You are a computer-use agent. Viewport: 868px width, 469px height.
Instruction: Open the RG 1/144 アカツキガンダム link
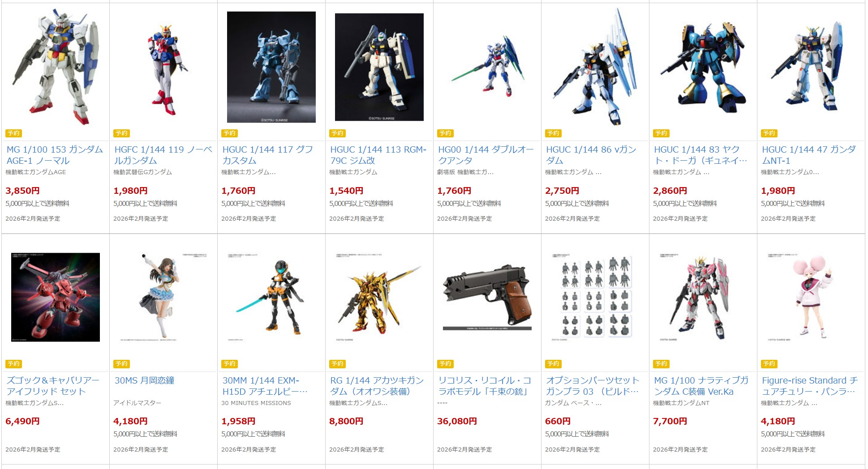(377, 386)
